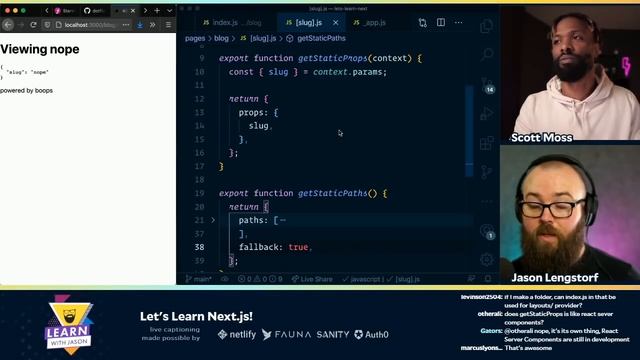Click the notifications bell in status bar
The image size is (640, 360).
pos(488,279)
